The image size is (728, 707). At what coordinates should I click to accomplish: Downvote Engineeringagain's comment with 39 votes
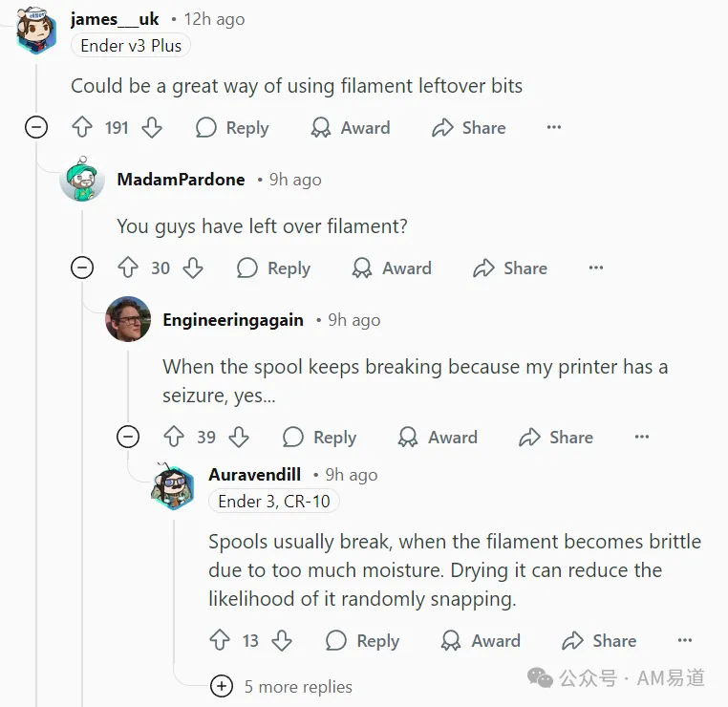239,437
